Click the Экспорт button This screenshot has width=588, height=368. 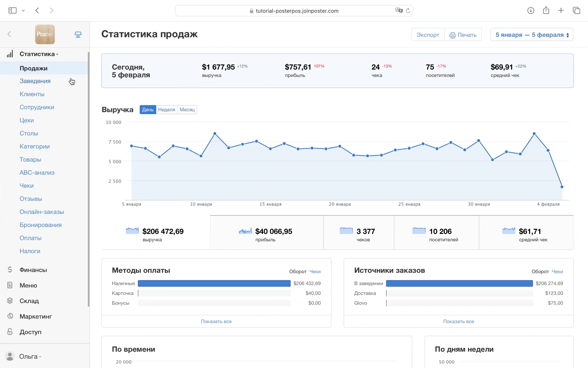[x=428, y=35]
